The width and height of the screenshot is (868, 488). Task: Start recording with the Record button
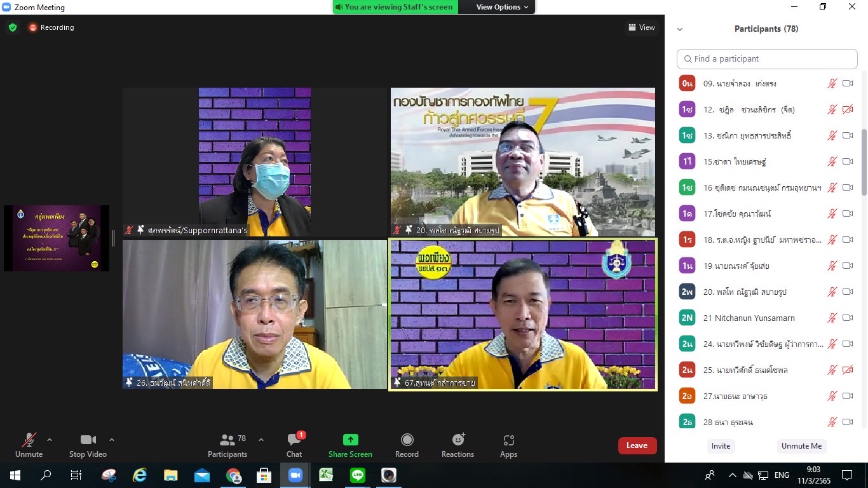[407, 445]
